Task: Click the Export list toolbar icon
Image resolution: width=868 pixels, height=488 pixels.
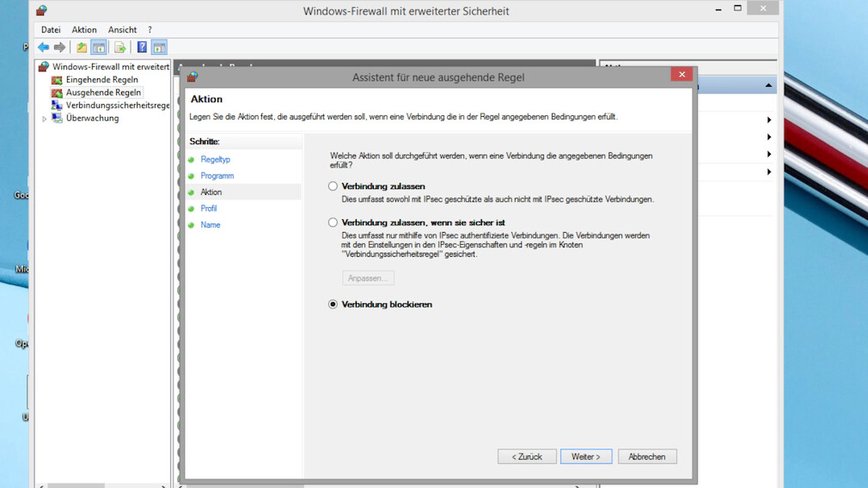Action: [120, 47]
